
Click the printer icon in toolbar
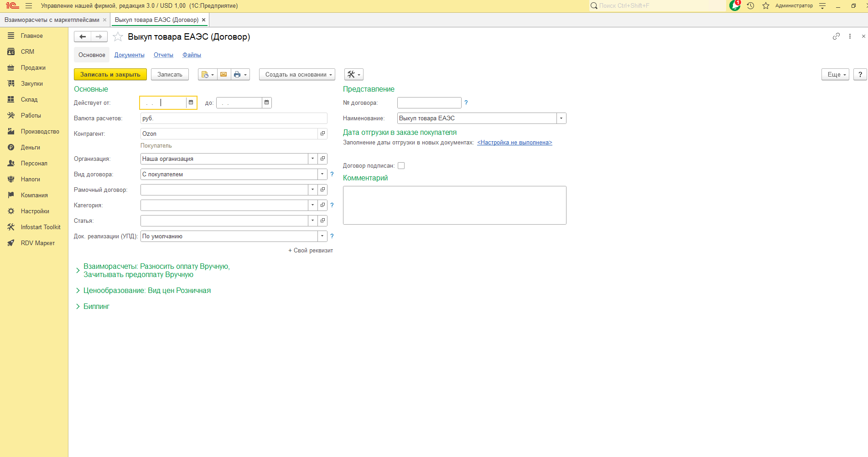point(237,74)
